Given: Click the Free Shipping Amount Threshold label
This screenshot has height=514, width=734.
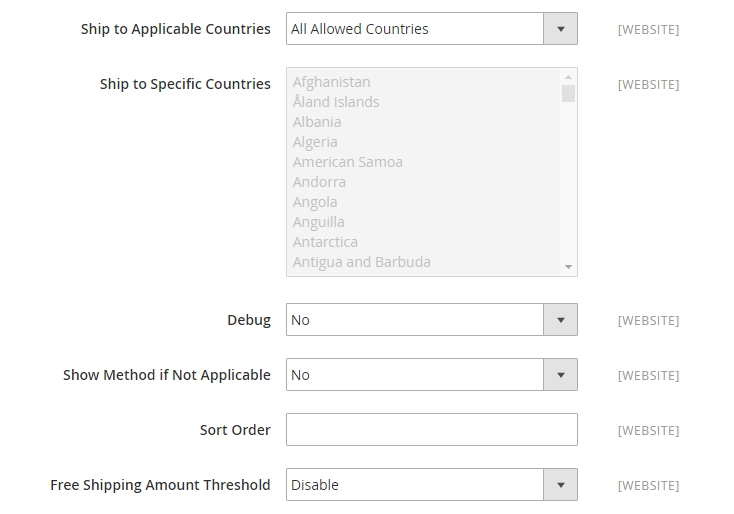Looking at the screenshot, I should (160, 485).
